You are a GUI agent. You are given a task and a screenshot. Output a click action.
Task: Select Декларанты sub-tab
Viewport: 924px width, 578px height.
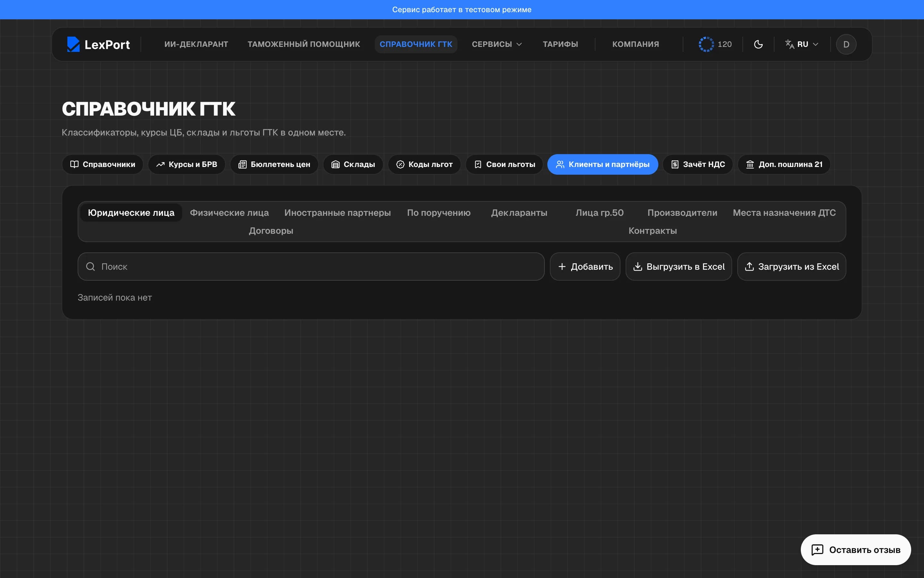coord(519,213)
